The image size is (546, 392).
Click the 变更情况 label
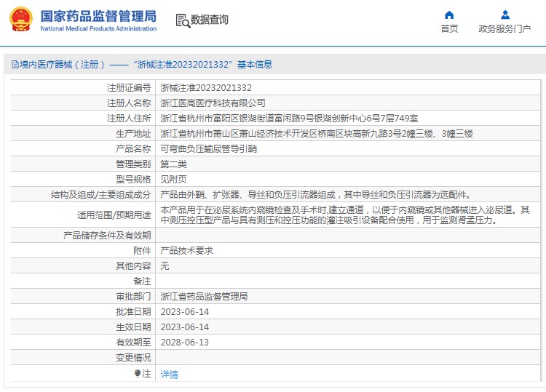coord(133,358)
